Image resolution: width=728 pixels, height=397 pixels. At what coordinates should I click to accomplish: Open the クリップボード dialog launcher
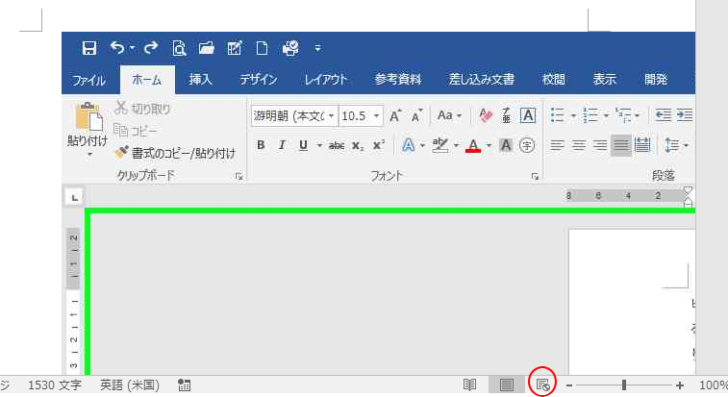(x=239, y=176)
